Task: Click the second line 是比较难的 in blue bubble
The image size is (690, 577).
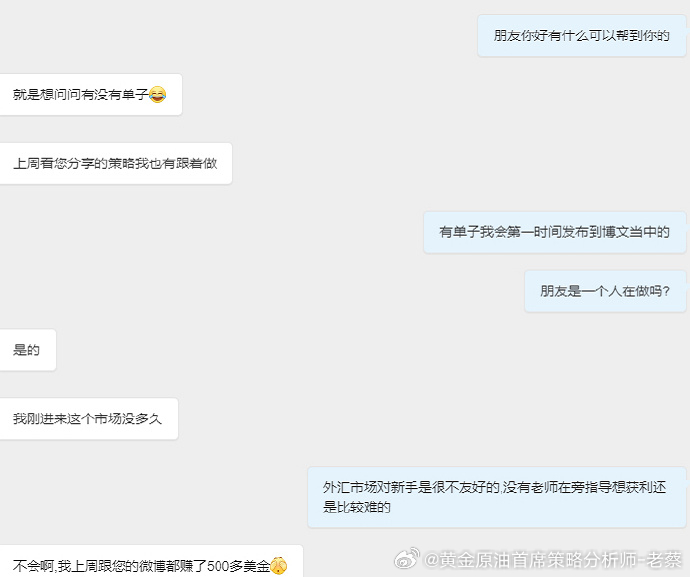Action: tap(357, 507)
